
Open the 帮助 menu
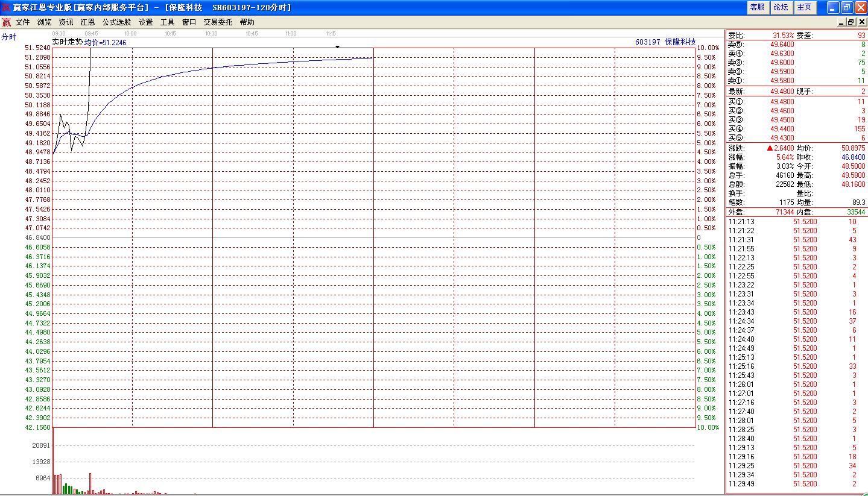pyautogui.click(x=247, y=22)
